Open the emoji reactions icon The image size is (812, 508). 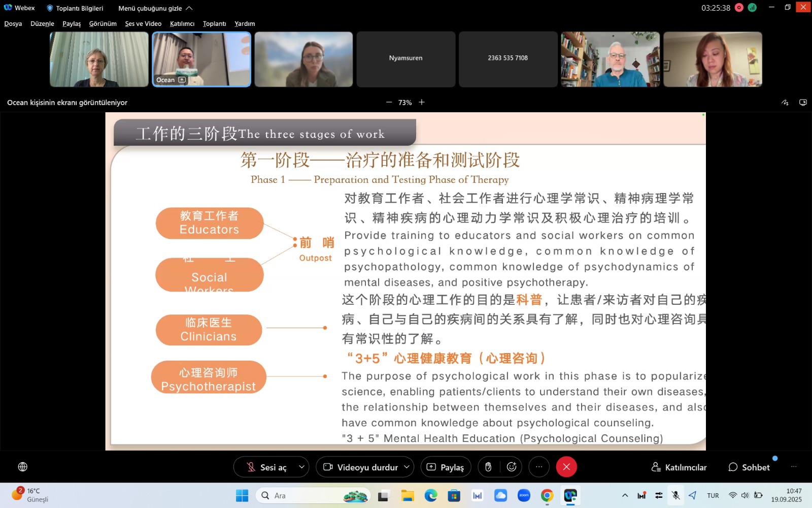click(512, 467)
